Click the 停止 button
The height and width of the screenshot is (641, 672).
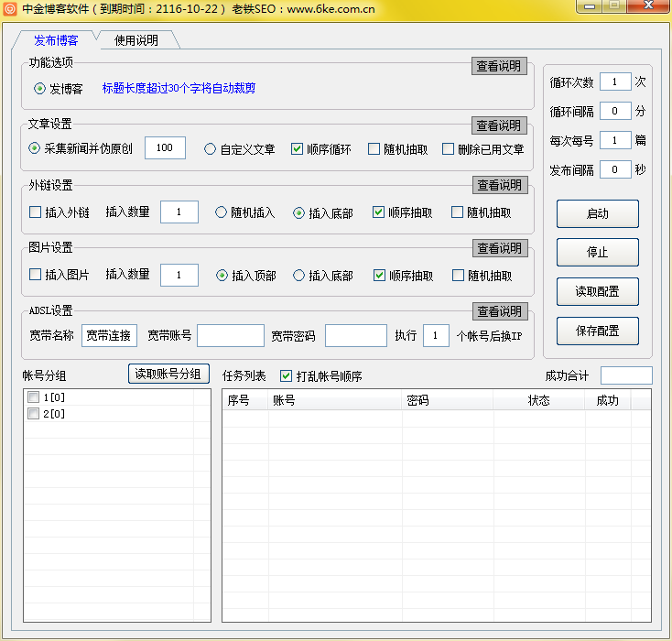tap(597, 252)
